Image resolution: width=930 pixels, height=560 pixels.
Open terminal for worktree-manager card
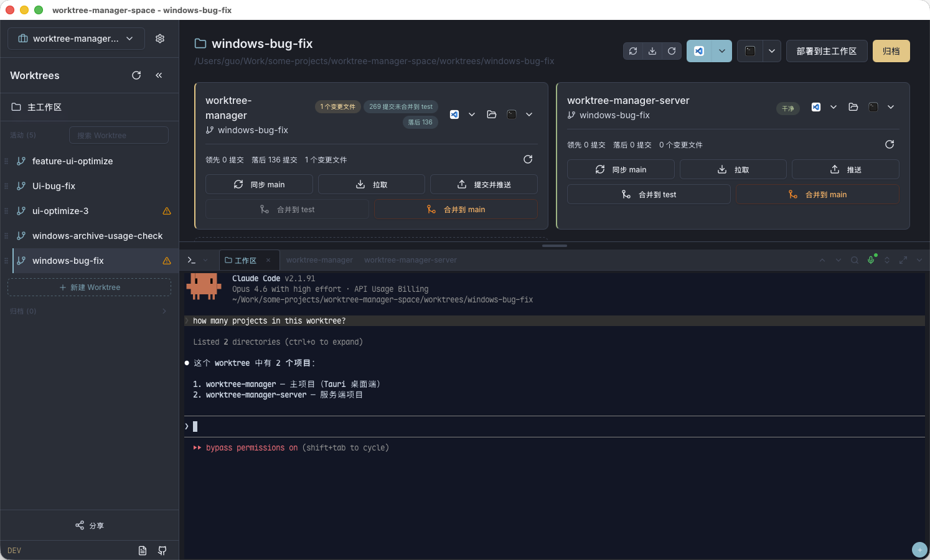click(512, 114)
